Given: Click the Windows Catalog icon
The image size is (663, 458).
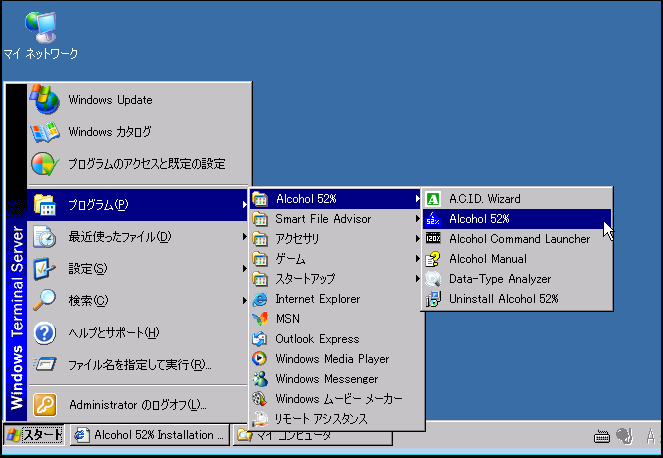Looking at the screenshot, I should click(x=45, y=132).
